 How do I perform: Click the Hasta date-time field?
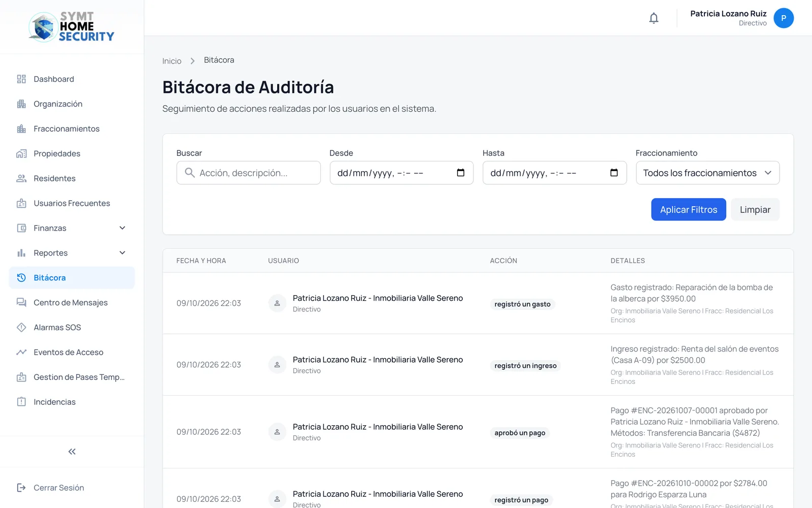(x=555, y=173)
